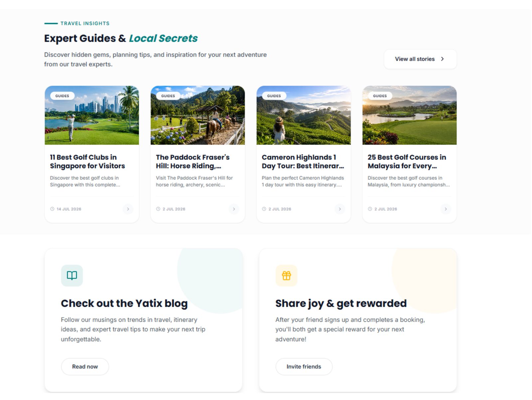
Task: Click the 14 JUL 2026 date text
Action: coord(69,209)
